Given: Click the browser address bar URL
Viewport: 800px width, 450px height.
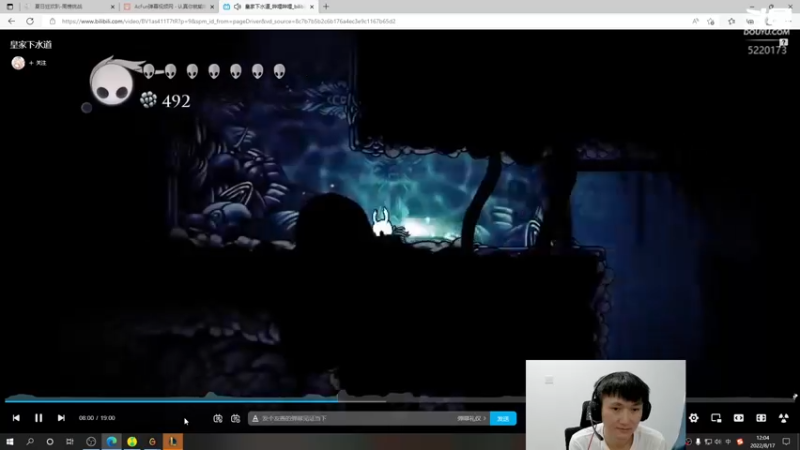Looking at the screenshot, I should pyautogui.click(x=229, y=21).
